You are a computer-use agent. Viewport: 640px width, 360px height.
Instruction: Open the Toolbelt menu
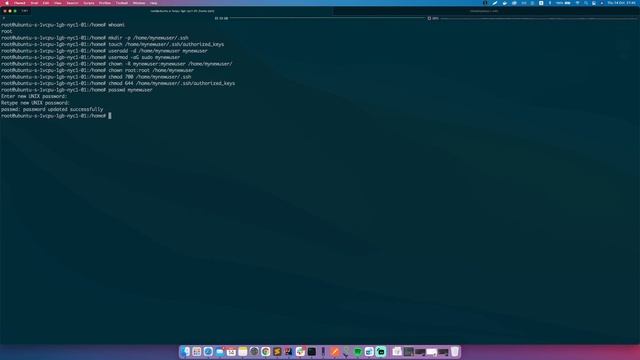coord(122,3)
